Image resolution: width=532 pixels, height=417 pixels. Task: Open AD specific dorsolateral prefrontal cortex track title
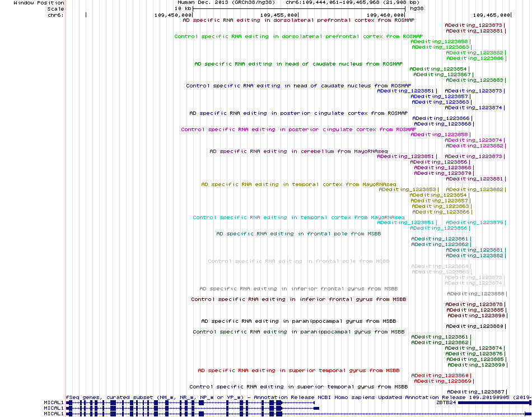click(298, 20)
